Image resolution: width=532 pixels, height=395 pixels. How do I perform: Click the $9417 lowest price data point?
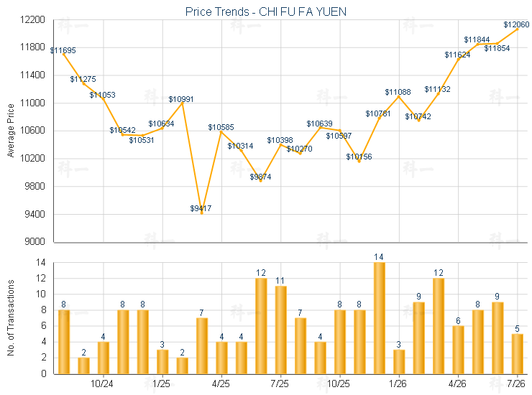click(x=202, y=213)
